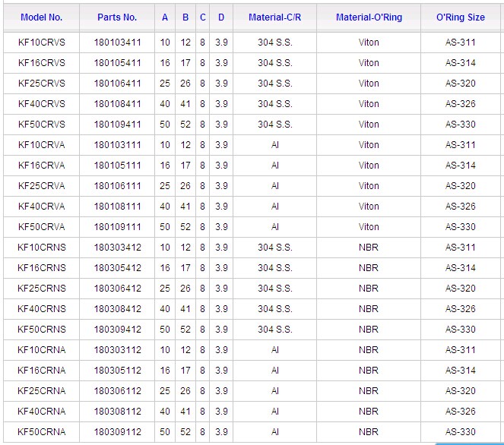The height and width of the screenshot is (445, 504).
Task: Click the Viton cell in KF40CRVA row
Action: click(x=368, y=207)
